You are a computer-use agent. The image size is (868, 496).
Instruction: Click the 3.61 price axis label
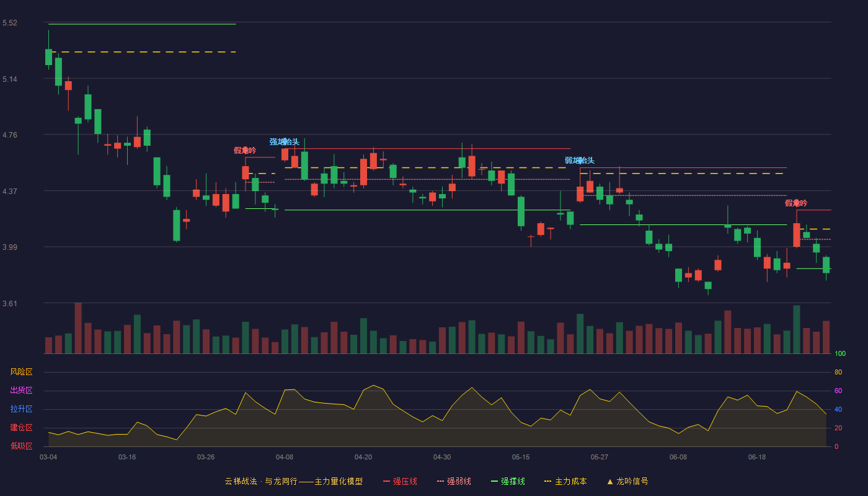click(x=10, y=304)
